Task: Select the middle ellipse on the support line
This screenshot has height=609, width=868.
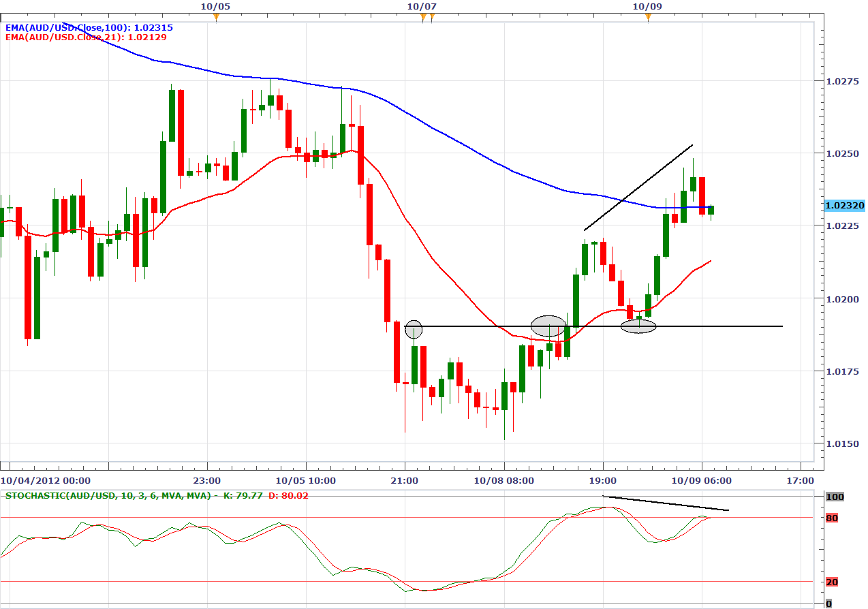Action: [x=548, y=326]
